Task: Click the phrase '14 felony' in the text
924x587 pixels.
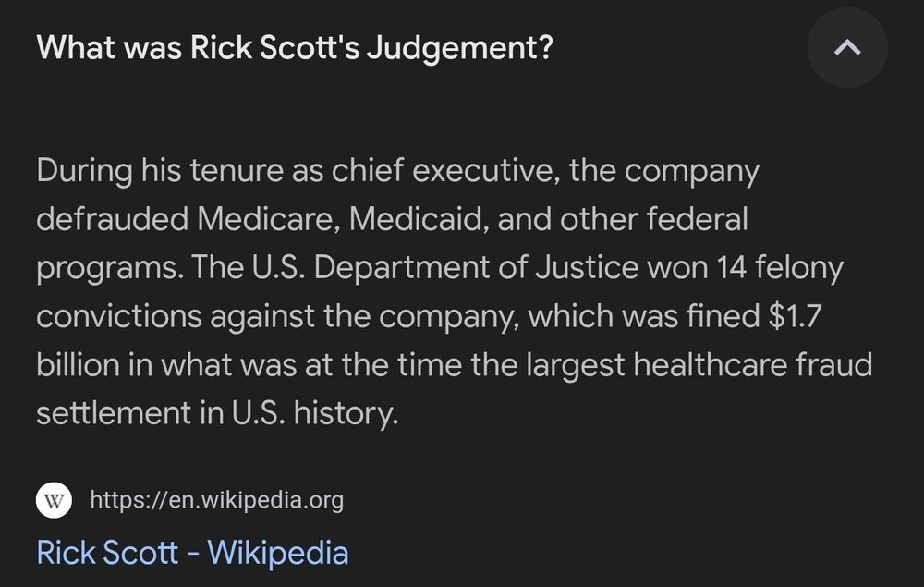Action: (x=780, y=268)
